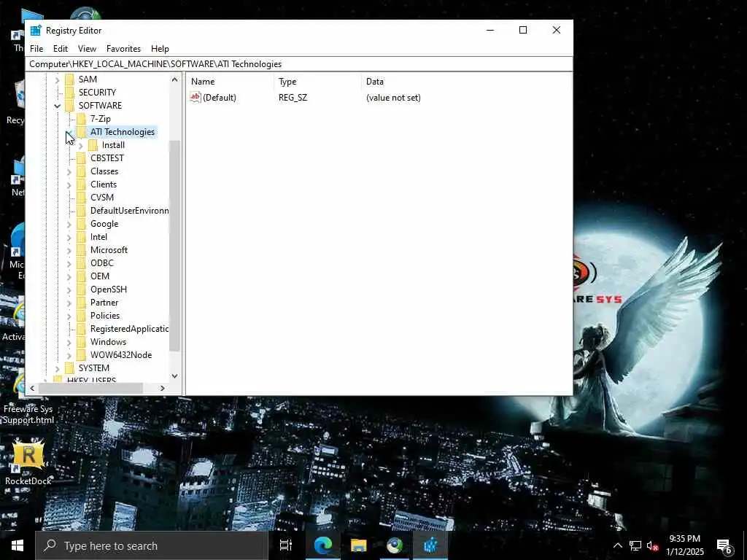Expand the Classes key
This screenshot has width=747, height=560.
coord(69,171)
